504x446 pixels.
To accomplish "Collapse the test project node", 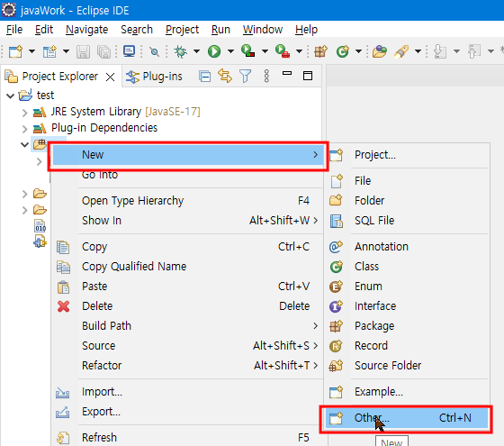I will click(11, 96).
